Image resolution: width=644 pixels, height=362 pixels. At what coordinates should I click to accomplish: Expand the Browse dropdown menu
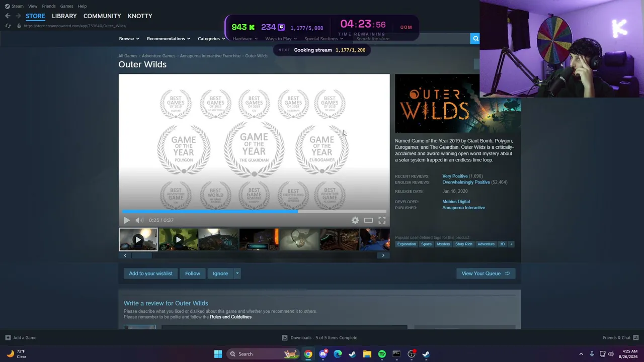(129, 39)
